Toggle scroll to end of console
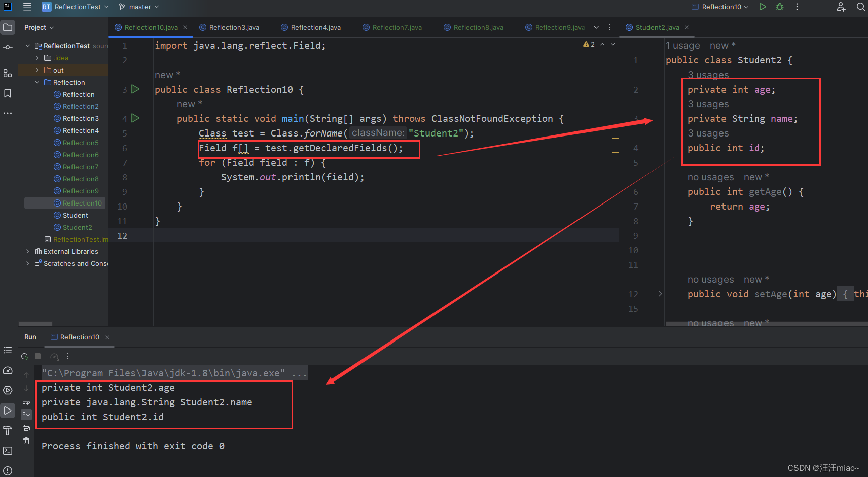Viewport: 868px width, 477px height. pyautogui.click(x=26, y=415)
